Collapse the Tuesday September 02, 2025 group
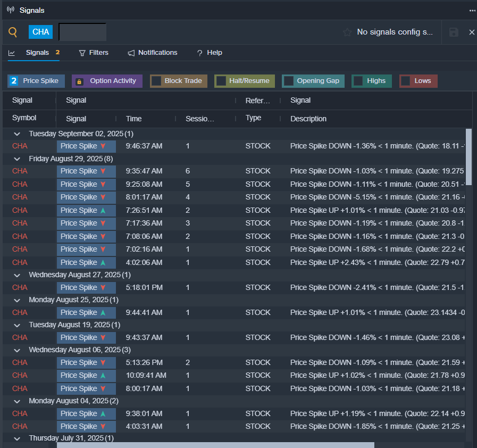Image resolution: width=477 pixels, height=448 pixels. [17, 134]
